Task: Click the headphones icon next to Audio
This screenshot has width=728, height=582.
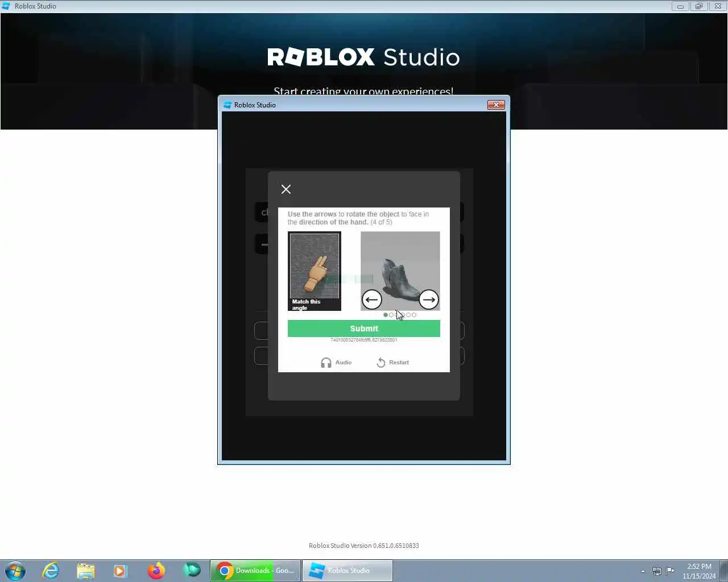Action: click(326, 363)
